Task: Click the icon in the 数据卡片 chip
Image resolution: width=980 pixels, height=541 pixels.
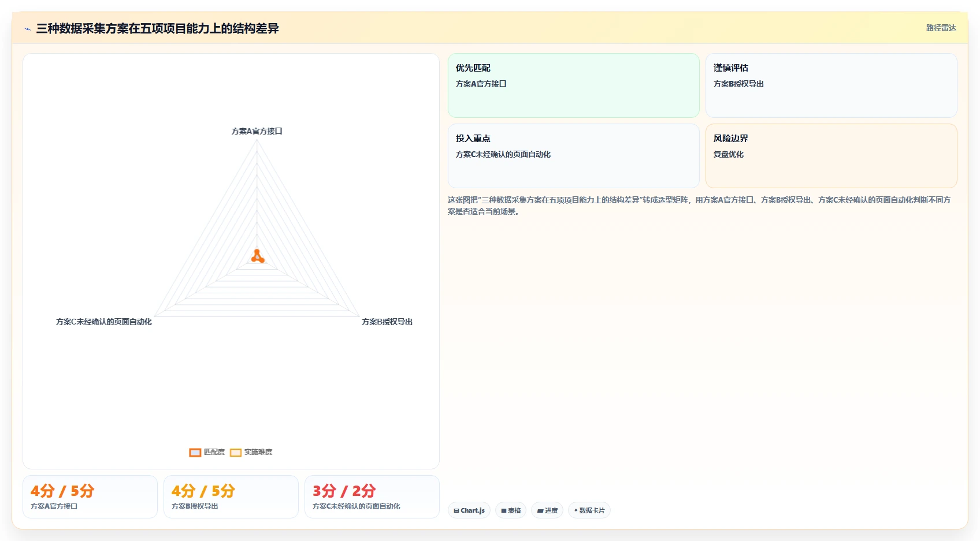Action: coord(576,510)
